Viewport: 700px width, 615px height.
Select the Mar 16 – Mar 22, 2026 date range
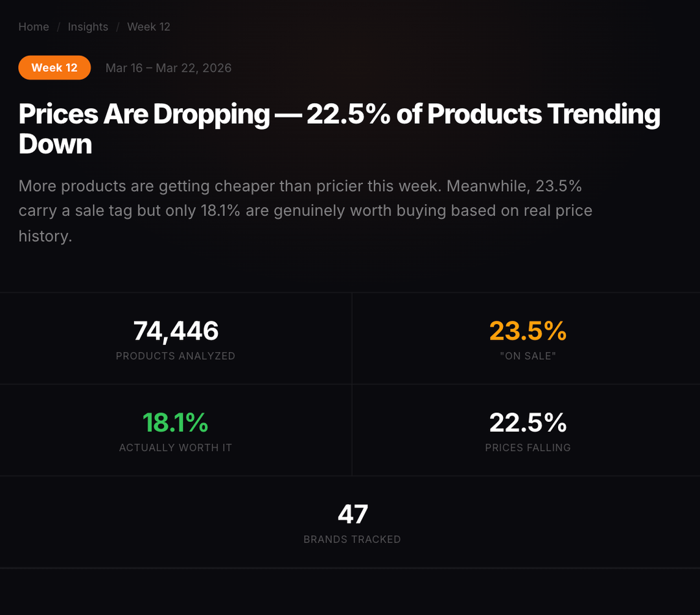point(169,68)
